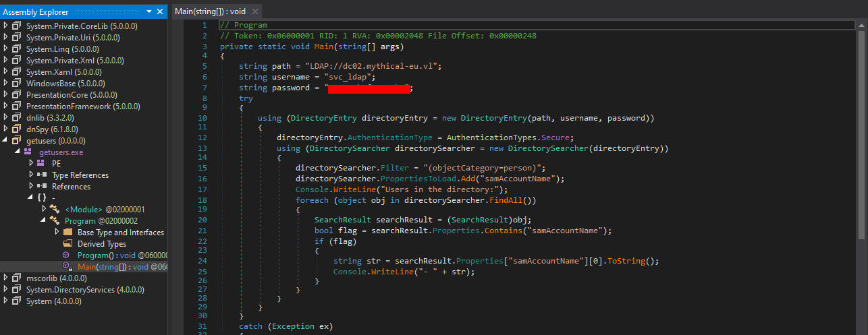Expand the Base Type and Interfaces node

[x=56, y=232]
